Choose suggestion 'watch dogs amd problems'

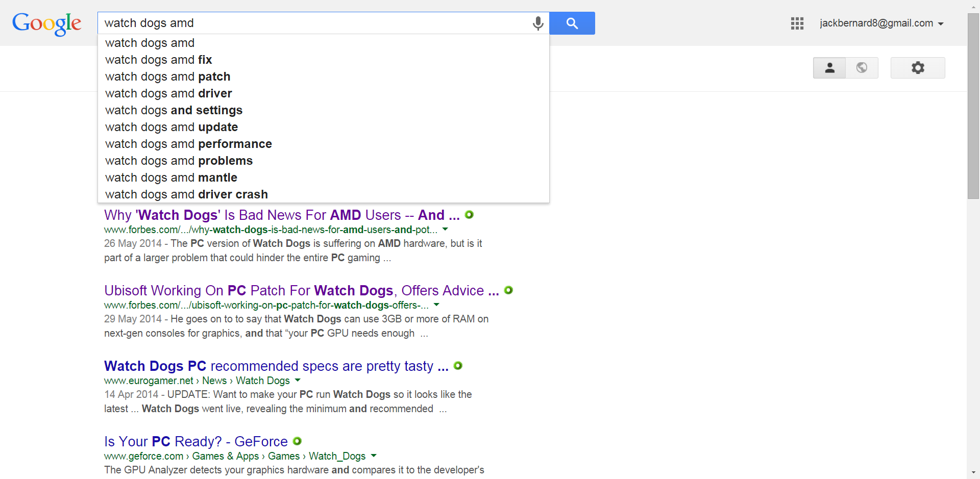coord(324,161)
